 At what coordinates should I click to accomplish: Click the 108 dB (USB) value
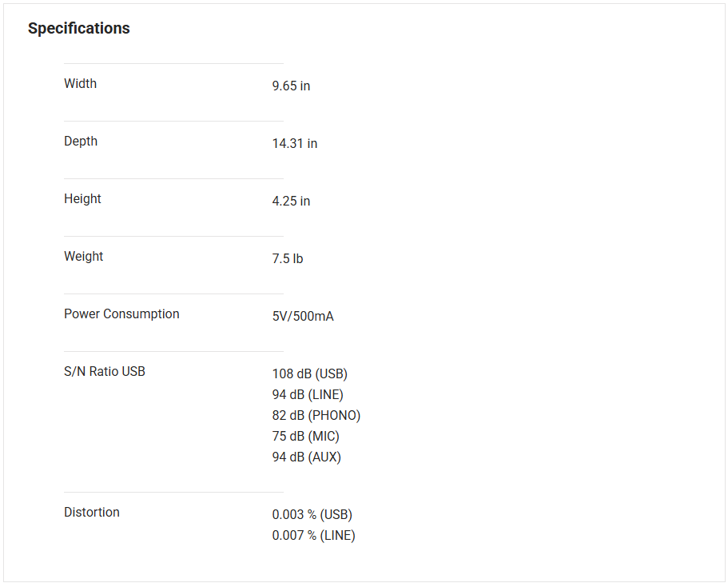tap(309, 374)
